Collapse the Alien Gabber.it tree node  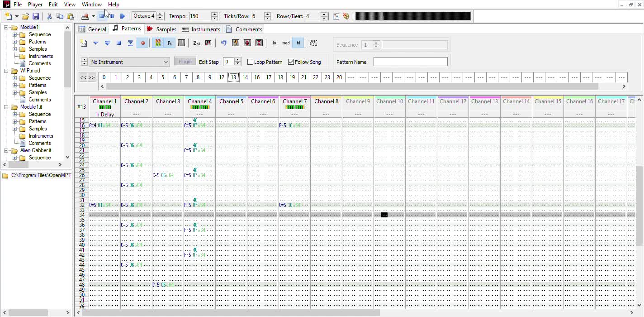[x=6, y=150]
